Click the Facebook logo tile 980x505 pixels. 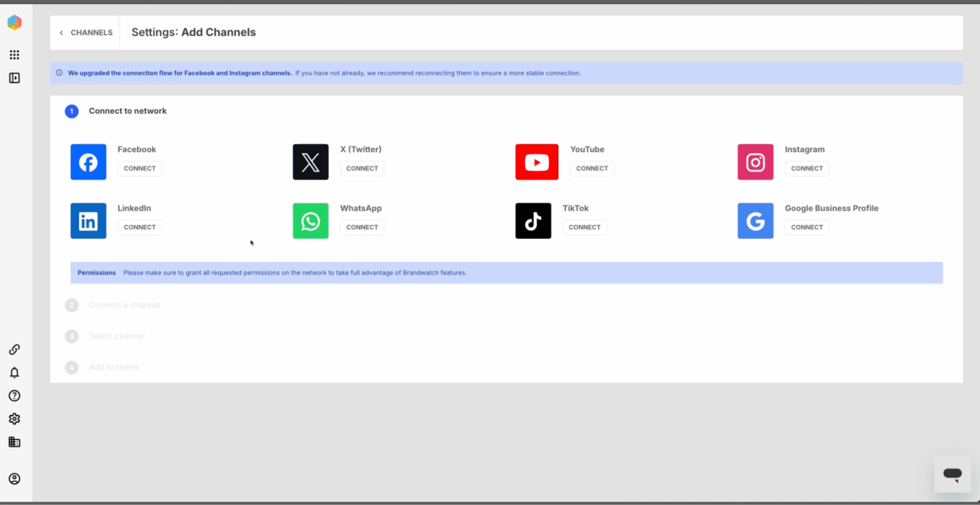click(88, 162)
